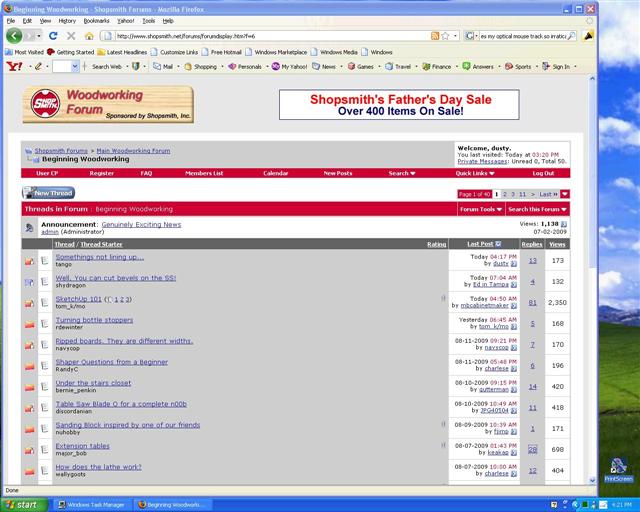
Task: Open the Genuinely Exciting News announcement
Action: 141,225
